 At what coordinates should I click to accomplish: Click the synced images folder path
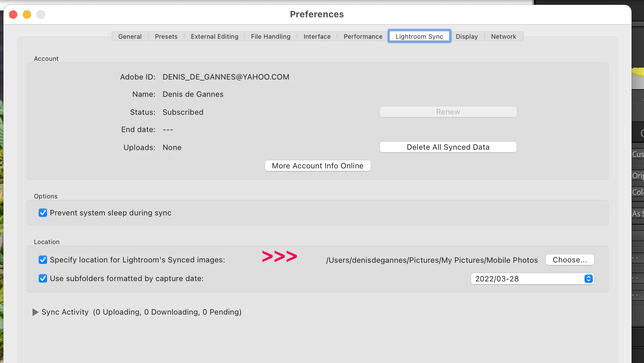coord(432,260)
